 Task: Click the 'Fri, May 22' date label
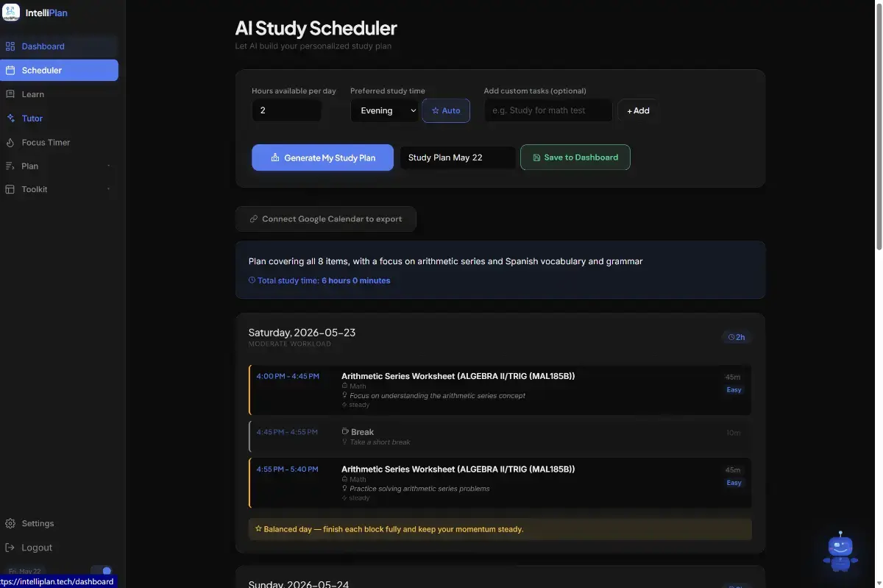24,571
